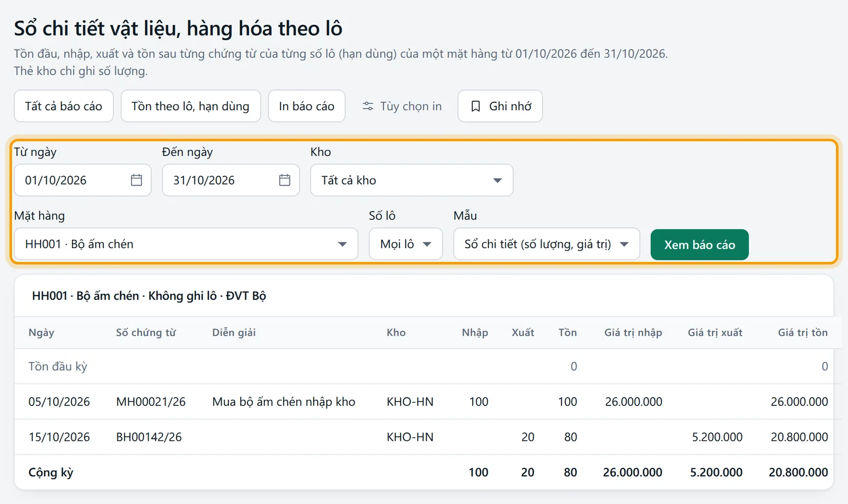Click the date 15/10/2026 cell

(59, 437)
